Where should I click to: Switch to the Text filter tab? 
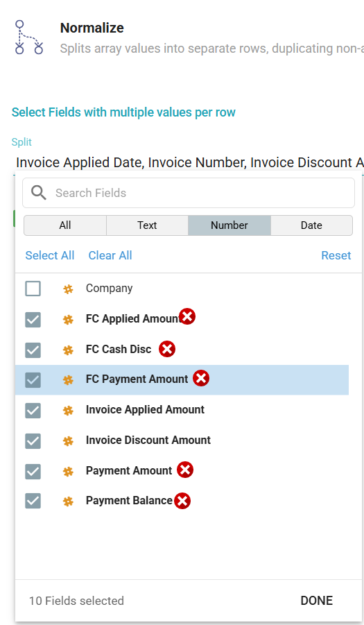tap(147, 225)
